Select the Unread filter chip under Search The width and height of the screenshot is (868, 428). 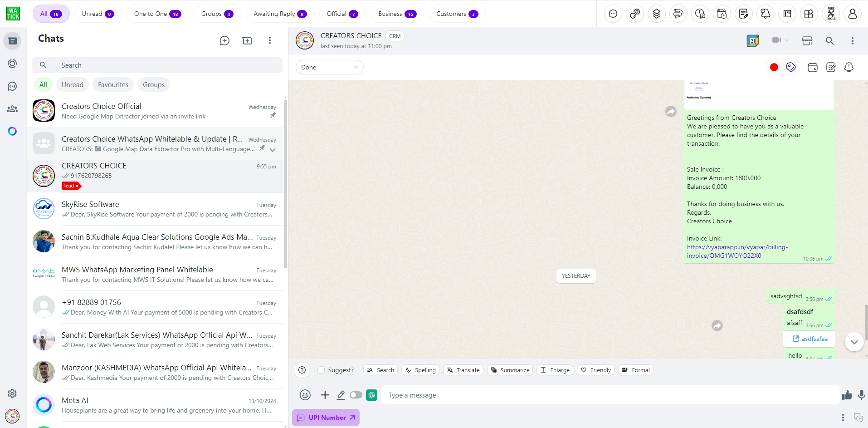pos(73,85)
